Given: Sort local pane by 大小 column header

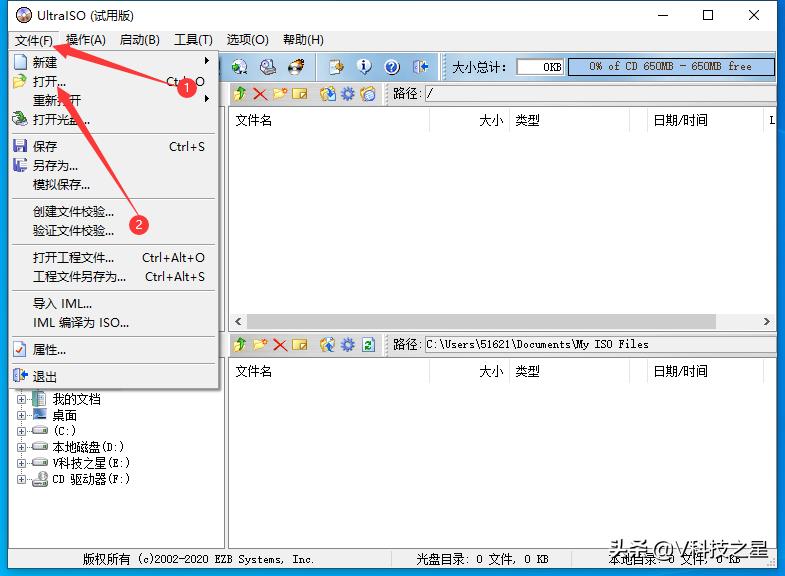Looking at the screenshot, I should pyautogui.click(x=469, y=371).
